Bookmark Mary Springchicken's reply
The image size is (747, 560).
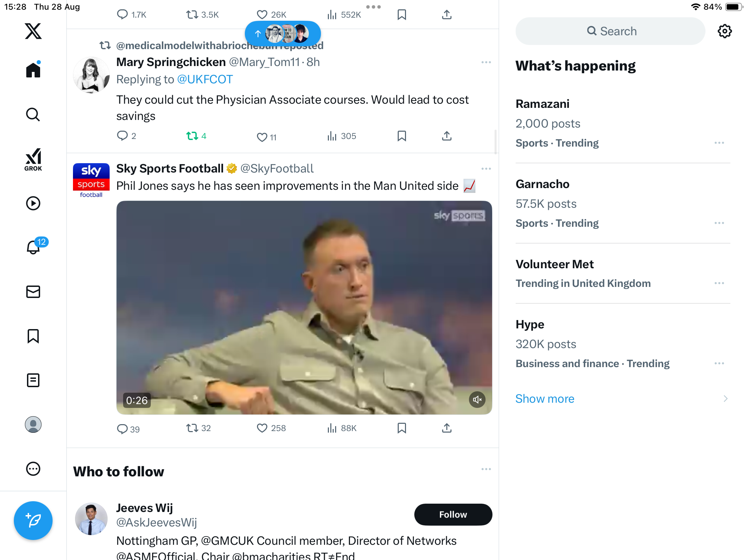click(402, 136)
